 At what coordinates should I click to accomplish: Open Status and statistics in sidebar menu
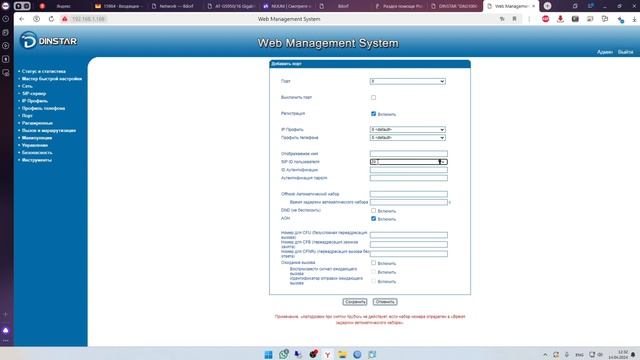click(44, 71)
